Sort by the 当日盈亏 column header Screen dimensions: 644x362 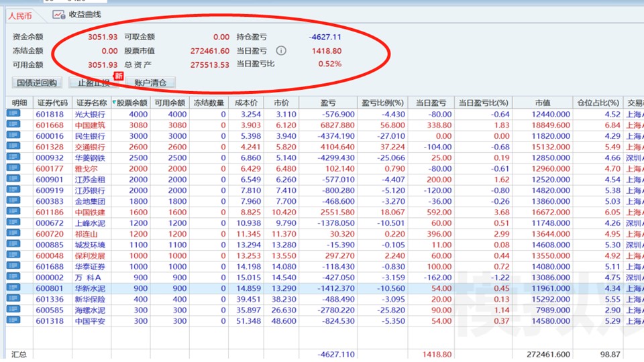431,103
